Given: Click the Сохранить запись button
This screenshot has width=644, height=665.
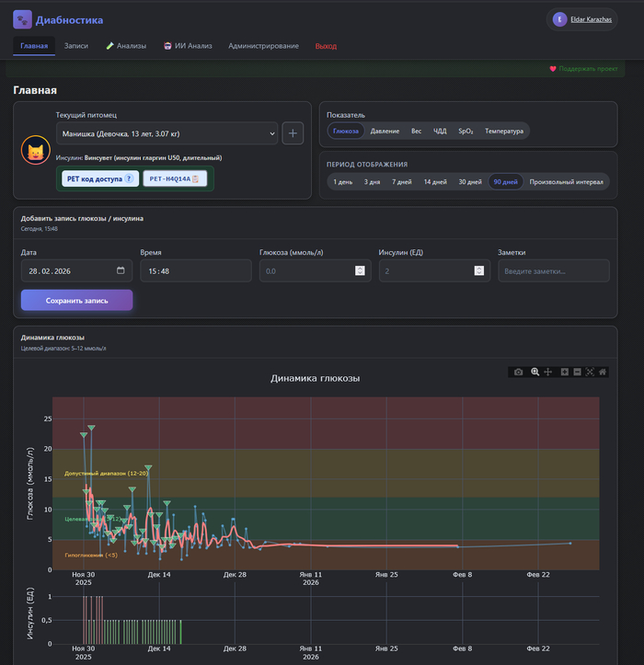Looking at the screenshot, I should point(76,301).
